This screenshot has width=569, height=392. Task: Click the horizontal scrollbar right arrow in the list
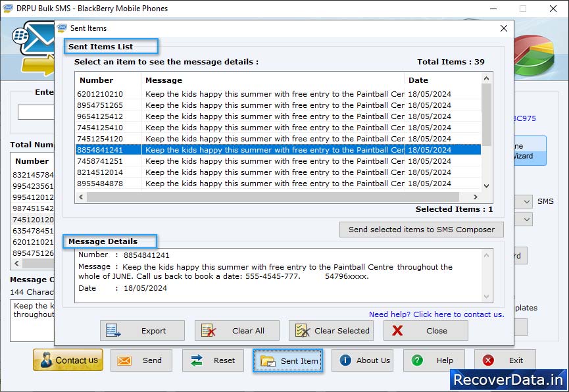(476, 197)
